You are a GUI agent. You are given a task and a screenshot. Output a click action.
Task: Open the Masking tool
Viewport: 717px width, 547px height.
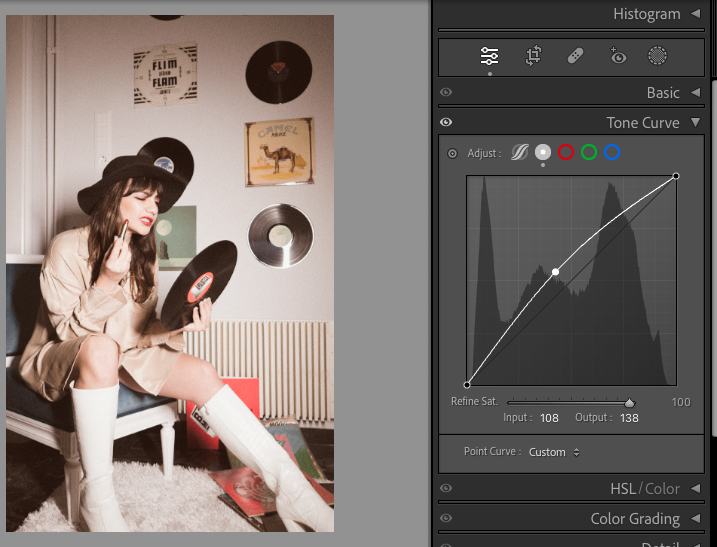point(657,57)
